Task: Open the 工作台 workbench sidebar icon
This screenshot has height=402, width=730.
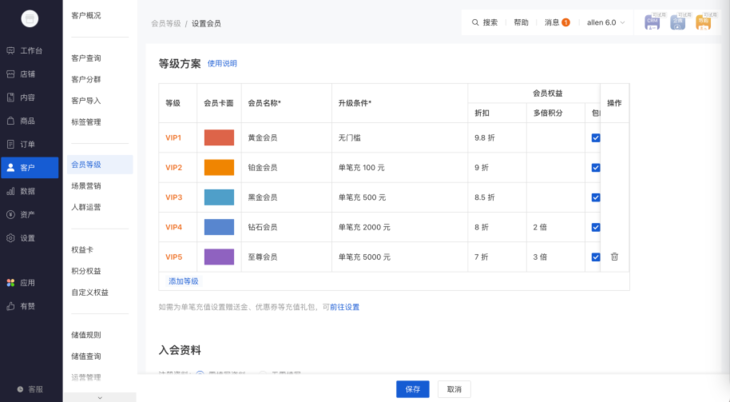Action: [x=11, y=50]
